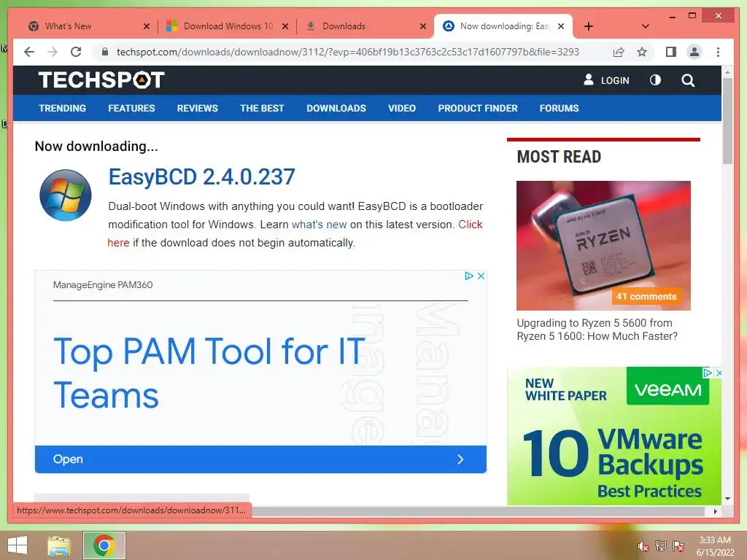Select the Now downloading: EasyBCD tab
747x560 pixels.
(504, 26)
